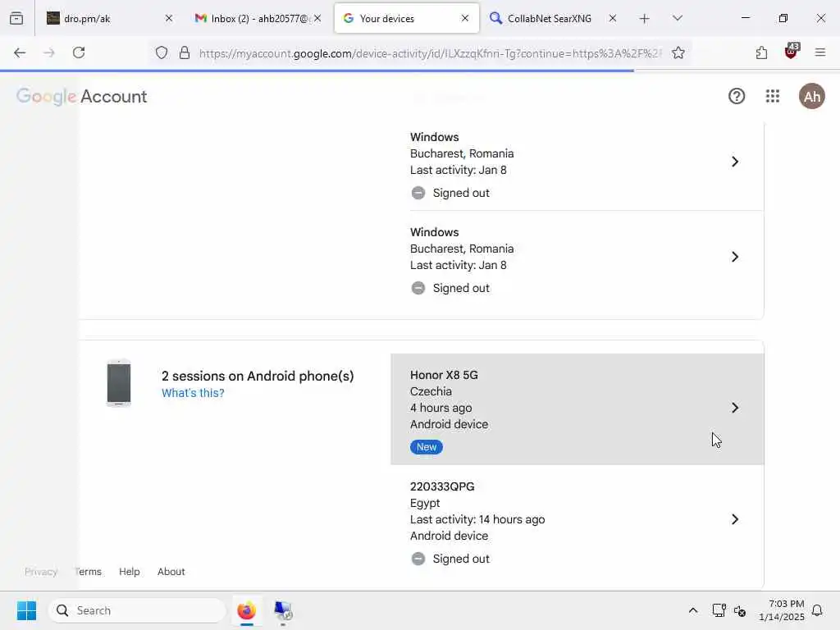This screenshot has height=630, width=840.
Task: Click the 2 sessions on Android phone(s) heading
Action: (x=258, y=376)
